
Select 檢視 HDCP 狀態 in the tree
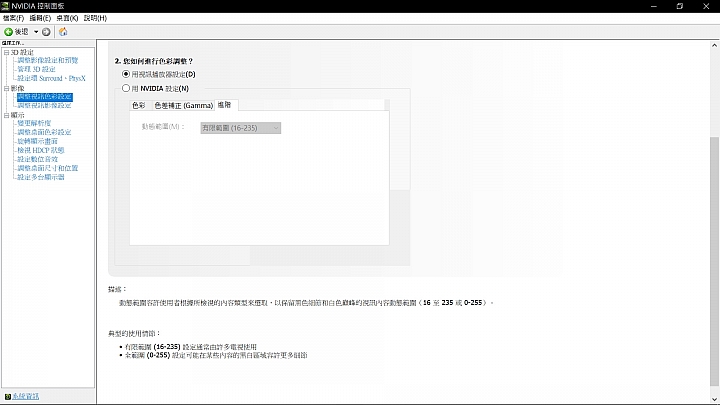tap(41, 150)
